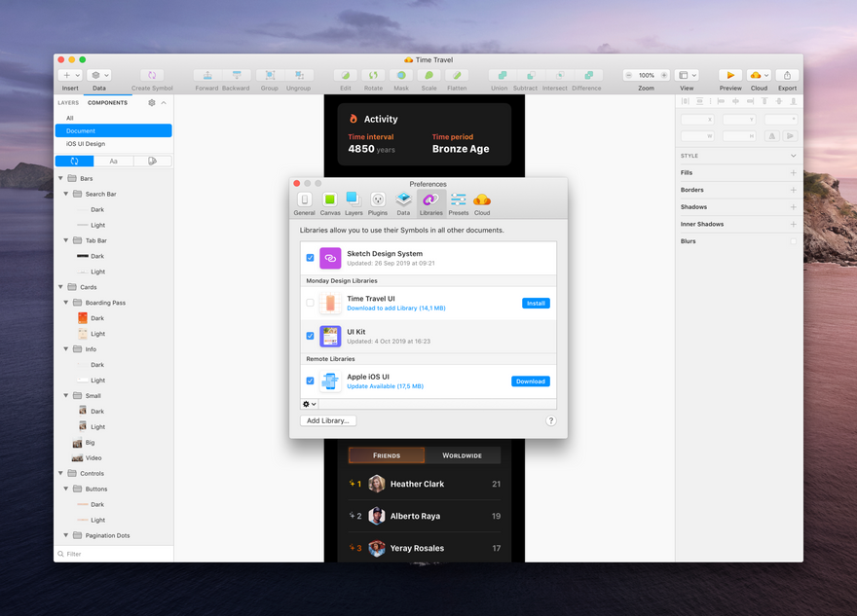
Task: Collapse the Bars group in components list
Action: coord(60,178)
